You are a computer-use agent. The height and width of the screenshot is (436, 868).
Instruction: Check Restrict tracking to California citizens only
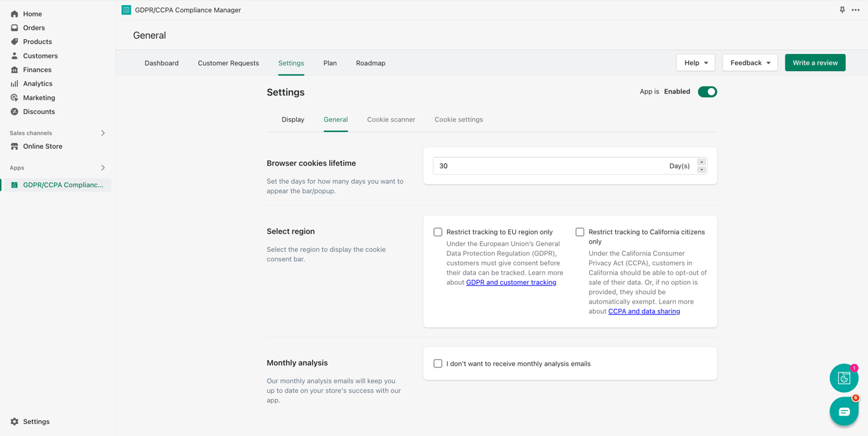(x=580, y=232)
